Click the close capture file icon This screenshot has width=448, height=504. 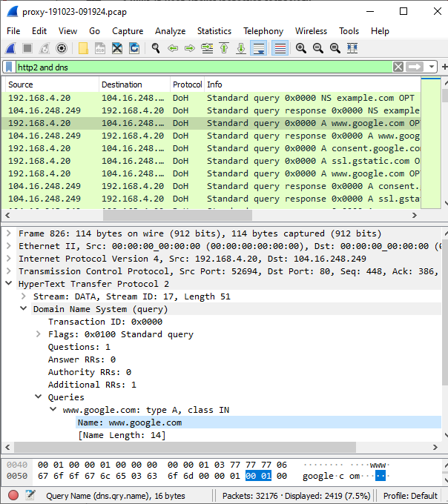[x=117, y=48]
